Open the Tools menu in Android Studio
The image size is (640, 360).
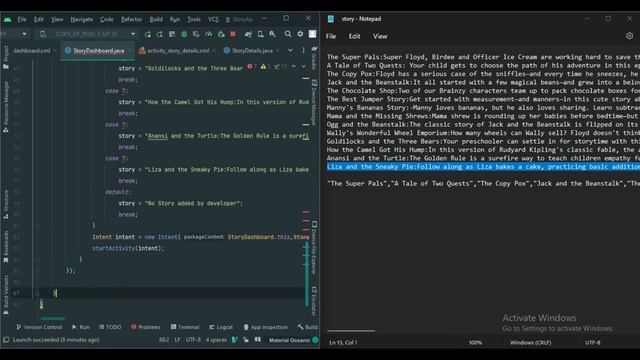click(194, 19)
